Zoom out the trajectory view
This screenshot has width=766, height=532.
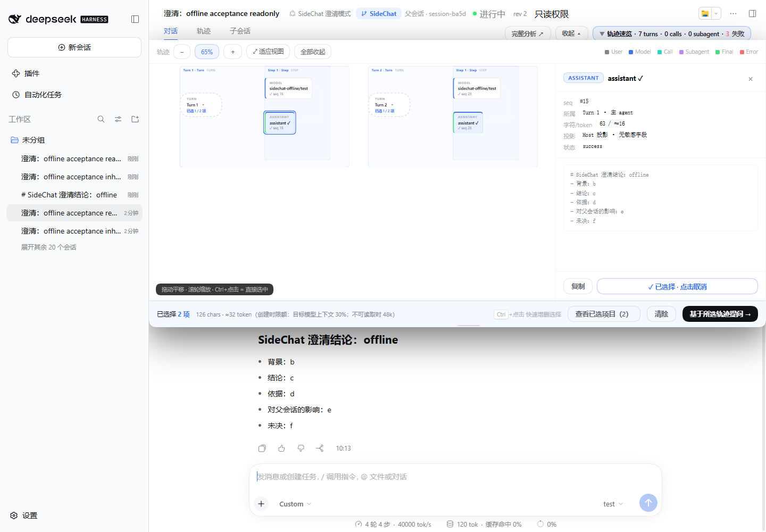pos(182,52)
